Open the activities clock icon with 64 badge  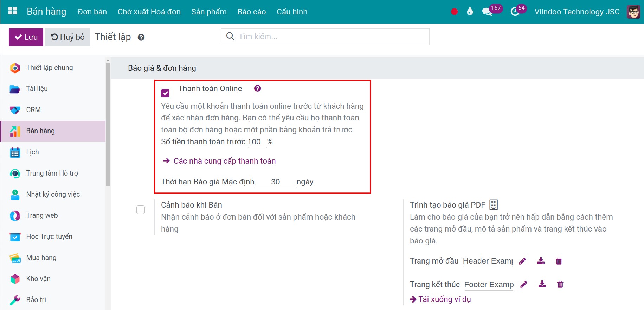(x=515, y=12)
